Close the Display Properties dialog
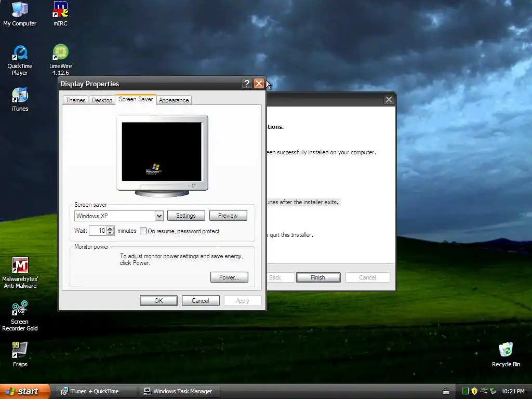 (259, 84)
